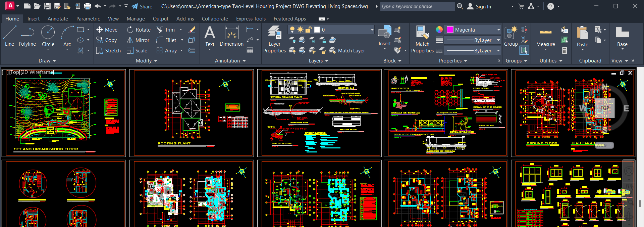This screenshot has height=227, width=644.
Task: Open the Express Tools tab
Action: coord(251,19)
